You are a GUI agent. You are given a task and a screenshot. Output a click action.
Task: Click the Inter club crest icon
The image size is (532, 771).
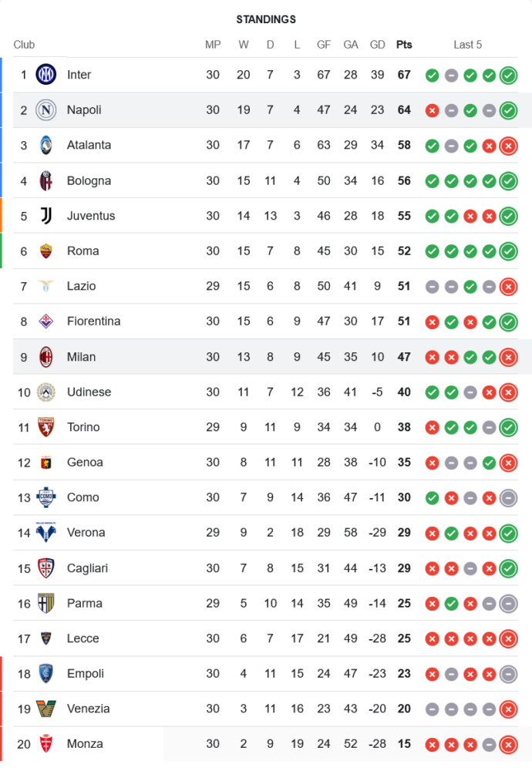pyautogui.click(x=46, y=75)
